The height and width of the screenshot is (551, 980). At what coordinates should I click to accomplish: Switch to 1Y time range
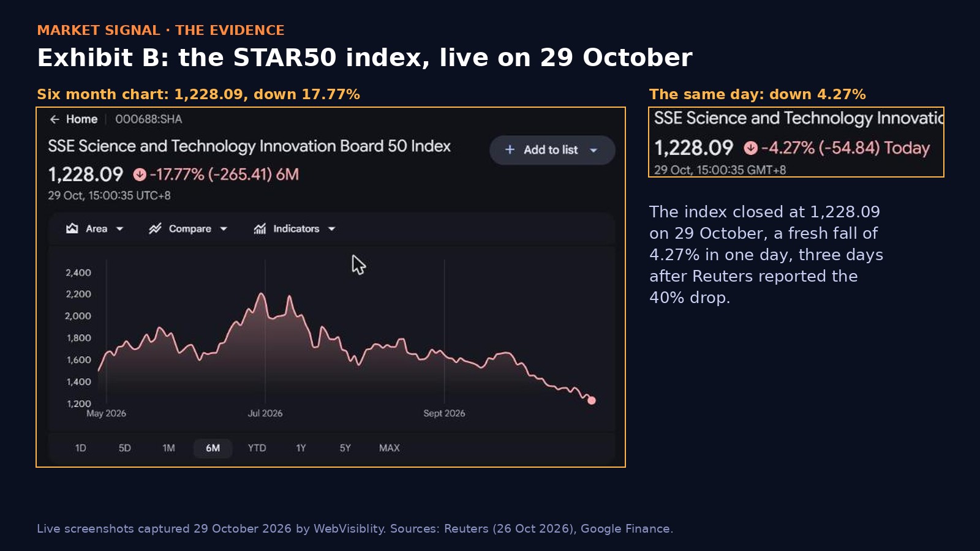301,448
